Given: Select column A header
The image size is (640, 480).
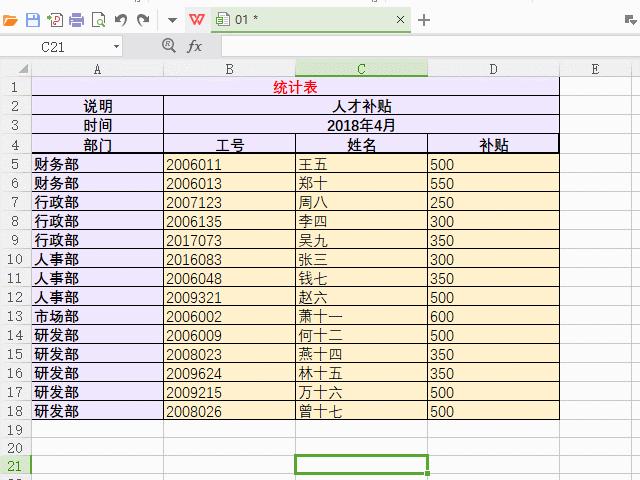Looking at the screenshot, I should pyautogui.click(x=97, y=69).
